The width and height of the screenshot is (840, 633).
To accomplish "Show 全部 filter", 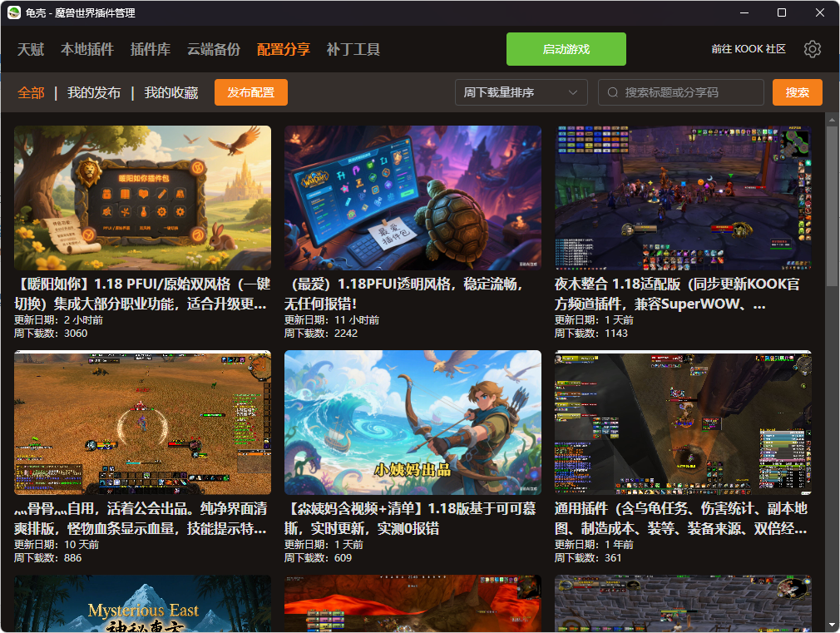I will coord(31,92).
